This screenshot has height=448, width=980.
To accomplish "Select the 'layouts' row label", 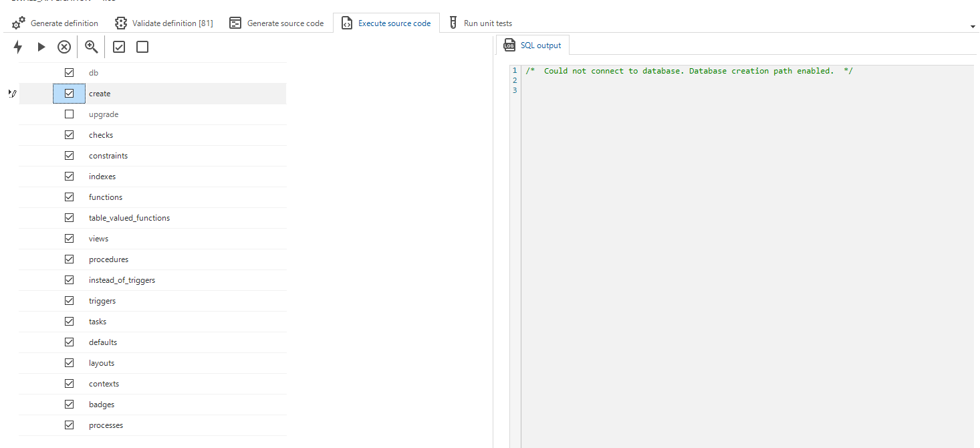I will pos(102,363).
